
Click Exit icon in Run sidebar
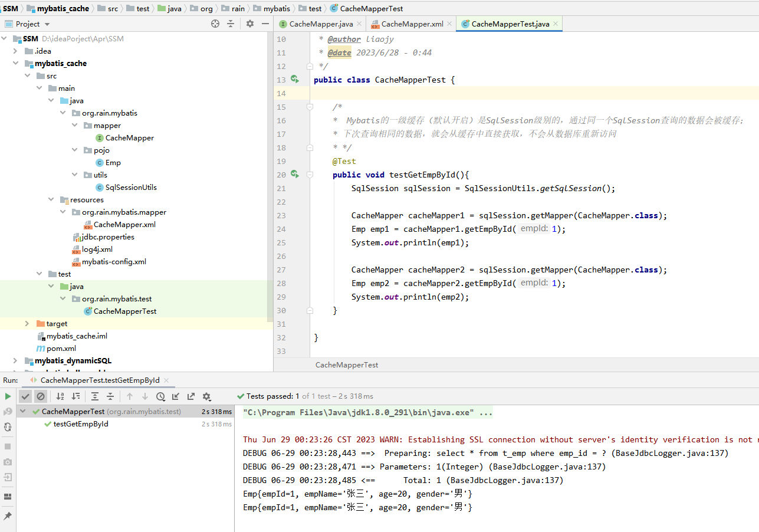point(8,477)
